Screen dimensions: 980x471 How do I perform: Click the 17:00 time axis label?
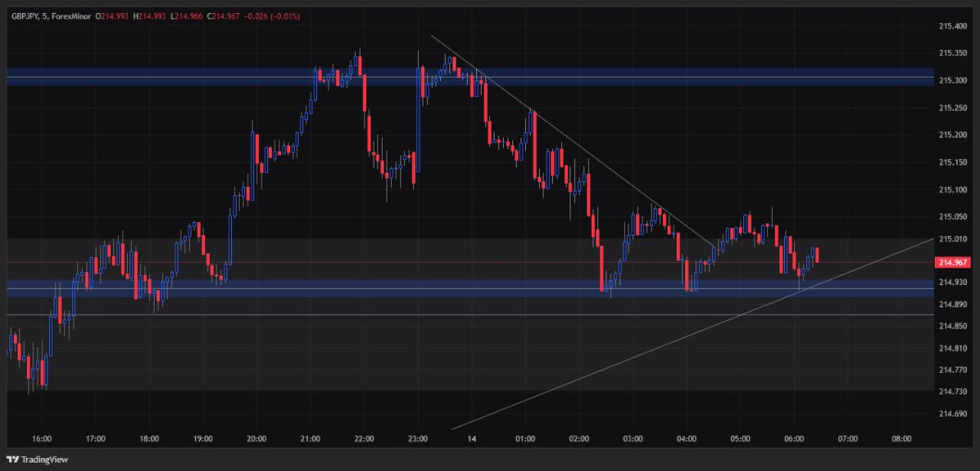(96, 438)
